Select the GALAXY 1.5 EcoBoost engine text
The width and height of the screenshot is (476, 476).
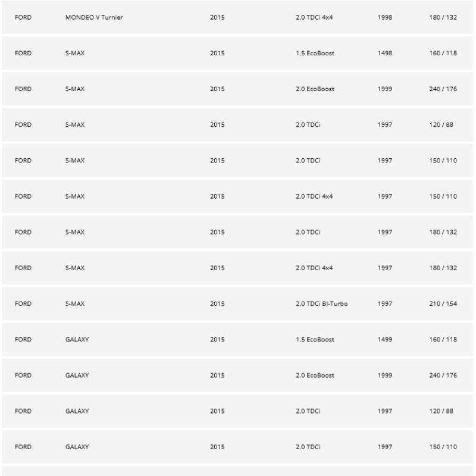pyautogui.click(x=315, y=340)
